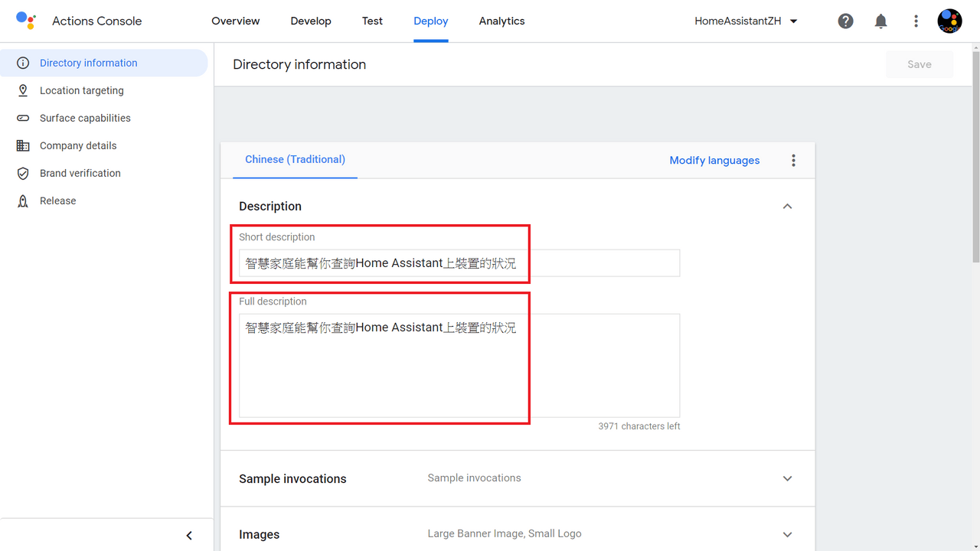980x551 pixels.
Task: Open Location targeting in the sidebar
Action: tap(104, 90)
